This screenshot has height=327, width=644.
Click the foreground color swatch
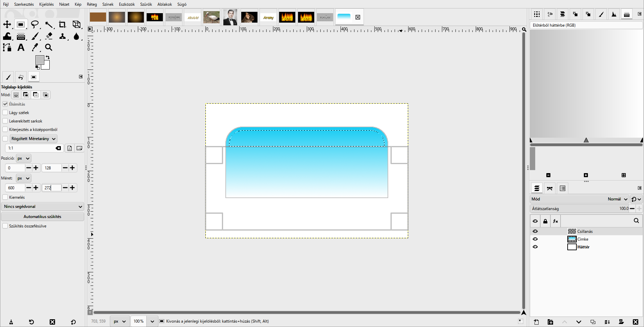click(x=40, y=60)
